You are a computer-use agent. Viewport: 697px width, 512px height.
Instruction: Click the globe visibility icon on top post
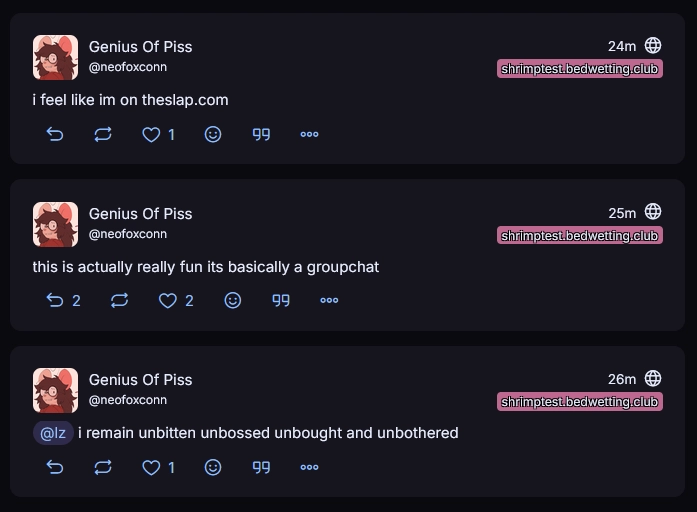coord(653,45)
